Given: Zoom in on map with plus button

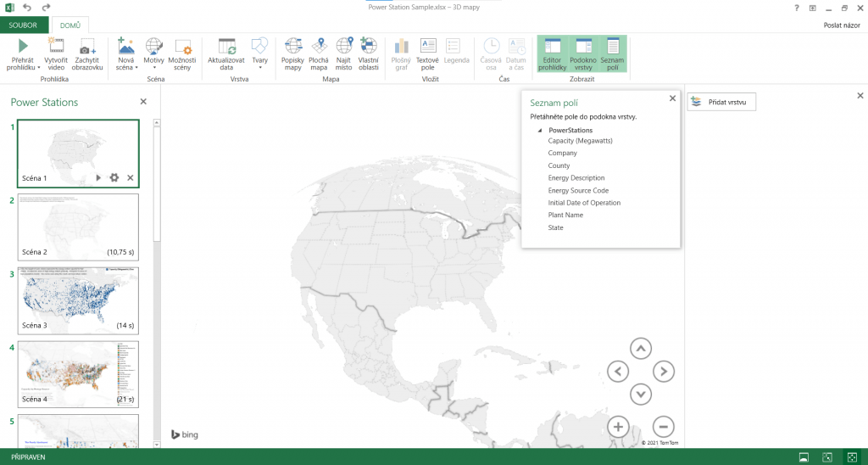Looking at the screenshot, I should tap(618, 427).
